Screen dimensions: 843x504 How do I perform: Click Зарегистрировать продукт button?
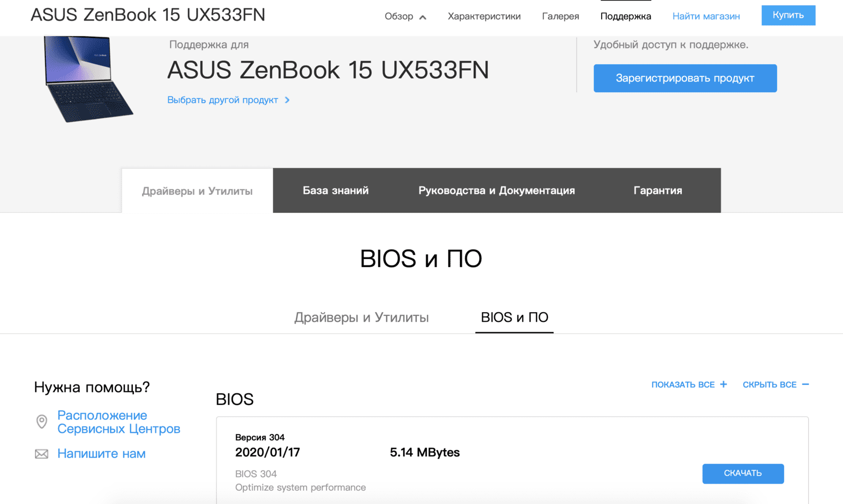[x=684, y=78]
